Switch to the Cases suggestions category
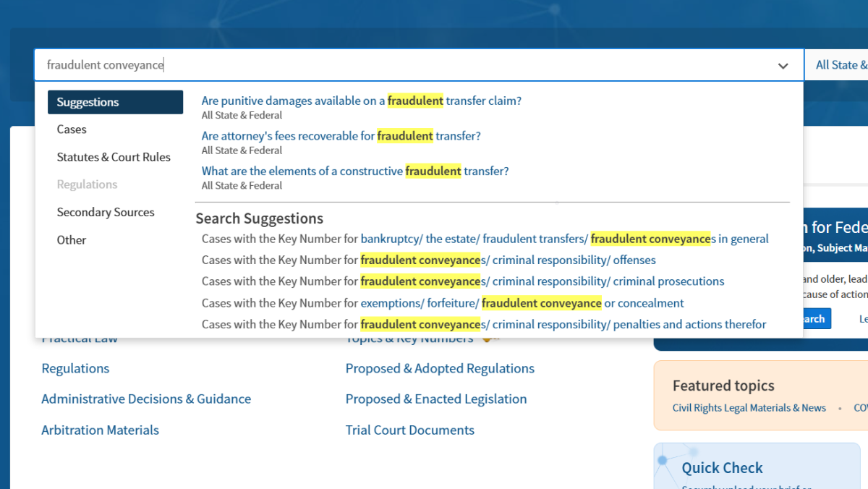The image size is (868, 489). [72, 129]
